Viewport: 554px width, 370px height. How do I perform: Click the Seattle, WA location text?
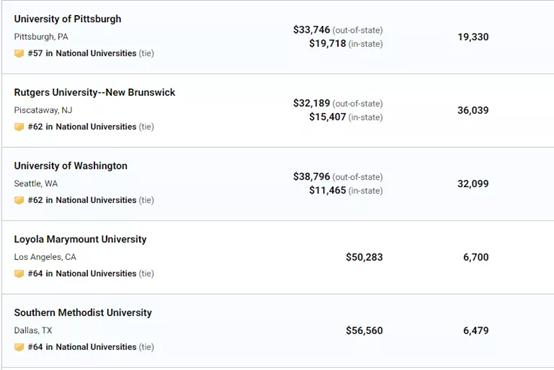click(x=36, y=184)
